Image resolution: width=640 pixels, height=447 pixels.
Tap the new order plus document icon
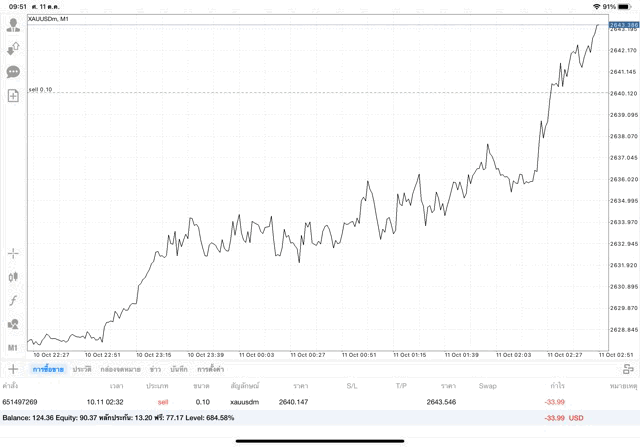13,96
